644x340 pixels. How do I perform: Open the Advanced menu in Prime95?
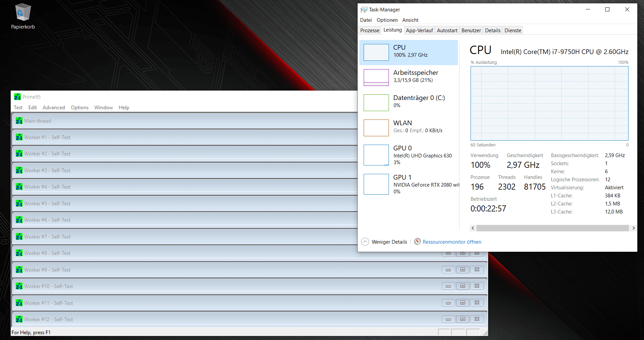(x=54, y=107)
